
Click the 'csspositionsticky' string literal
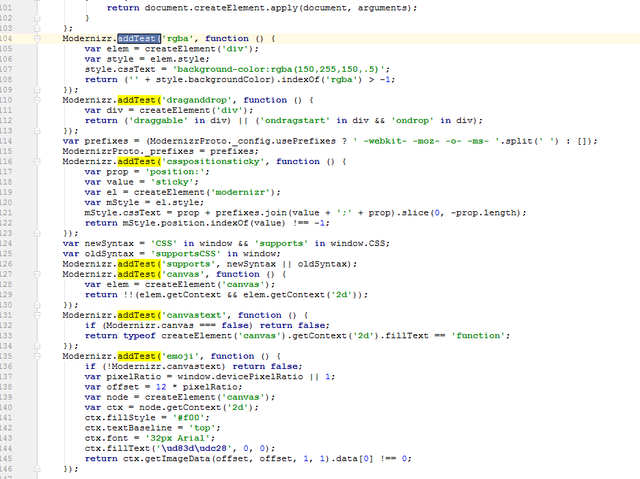coord(213,162)
